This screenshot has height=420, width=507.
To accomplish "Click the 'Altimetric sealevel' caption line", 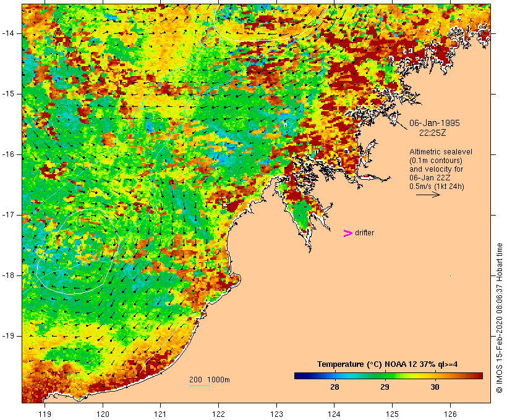I will click(441, 152).
